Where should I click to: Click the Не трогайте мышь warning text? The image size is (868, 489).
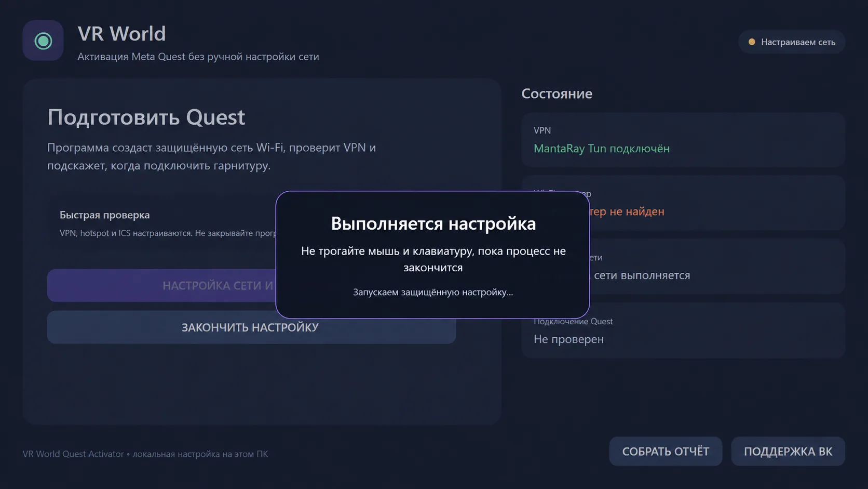(433, 259)
